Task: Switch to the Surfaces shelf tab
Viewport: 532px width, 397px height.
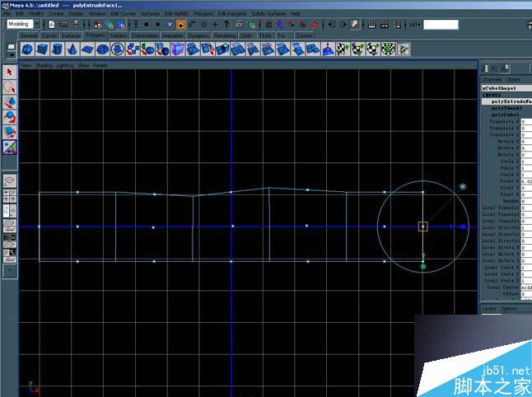Action: [x=72, y=35]
